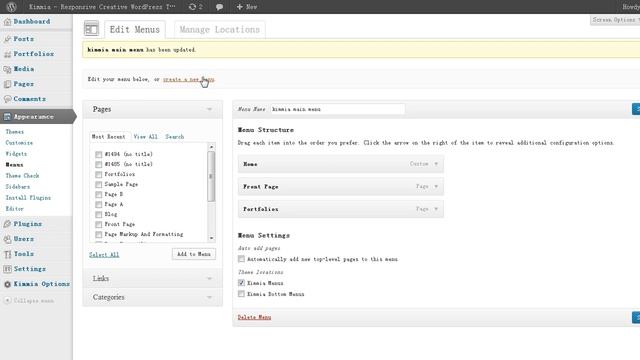The image size is (640, 360).
Task: Open the Install Plugins submenu item
Action: [x=28, y=198]
